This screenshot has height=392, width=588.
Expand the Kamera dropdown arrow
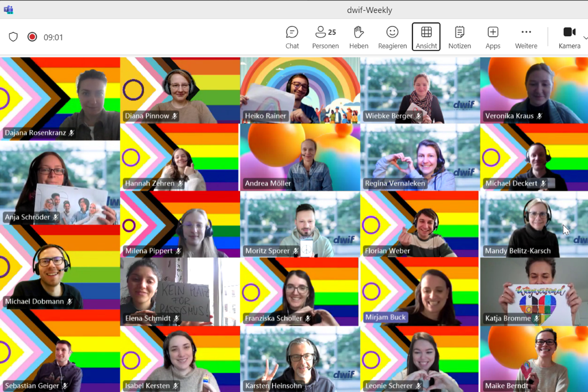(x=585, y=38)
